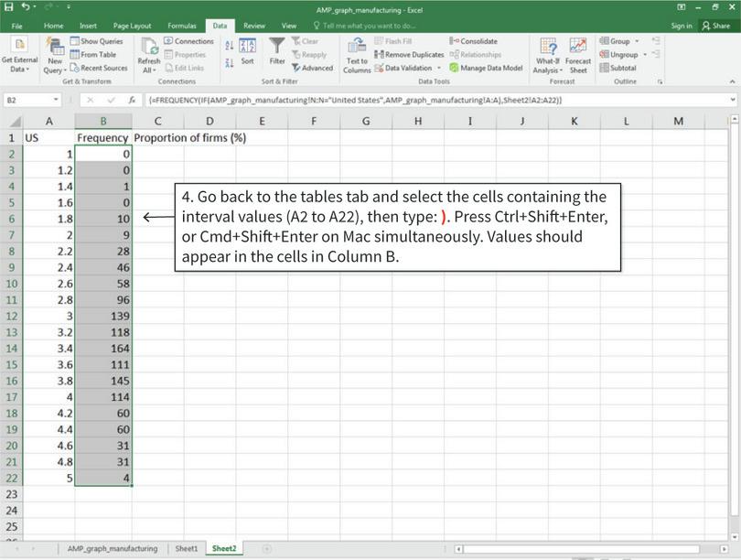Open Text to Columns

355,55
